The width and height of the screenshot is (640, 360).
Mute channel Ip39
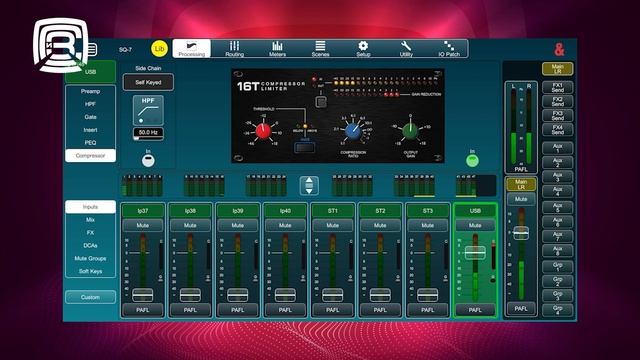pos(238,225)
